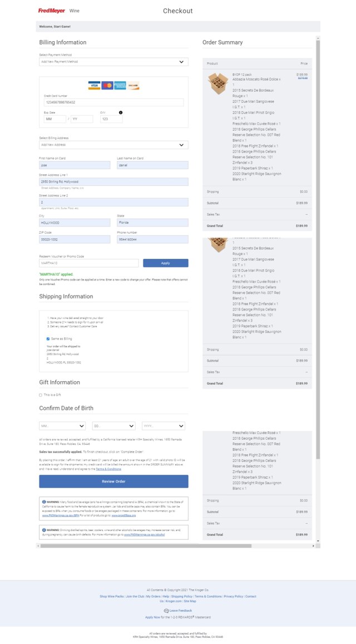
Task: Check the This is a Gift checkbox
Action: [41, 395]
